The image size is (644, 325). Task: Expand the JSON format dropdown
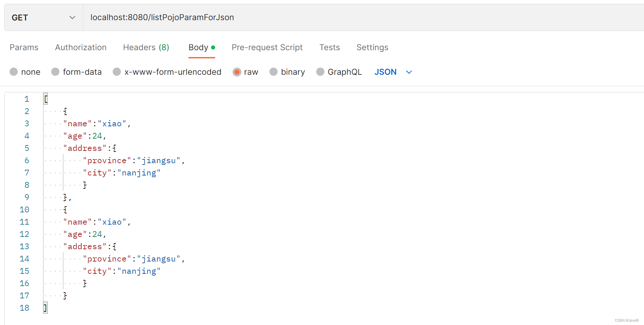(393, 72)
